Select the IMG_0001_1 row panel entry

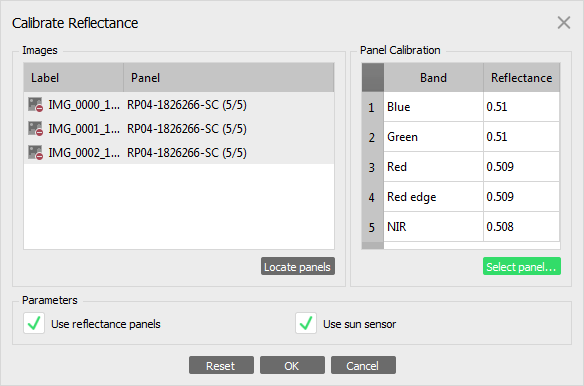187,129
